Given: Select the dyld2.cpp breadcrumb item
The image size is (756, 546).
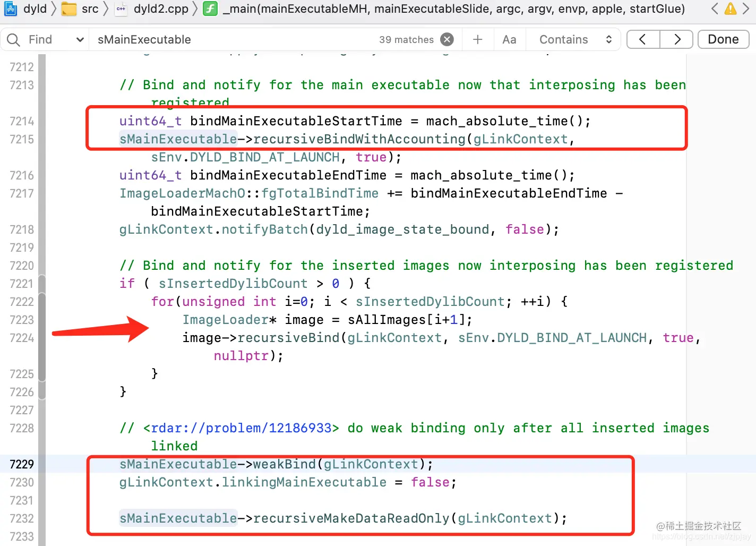Looking at the screenshot, I should pyautogui.click(x=161, y=8).
